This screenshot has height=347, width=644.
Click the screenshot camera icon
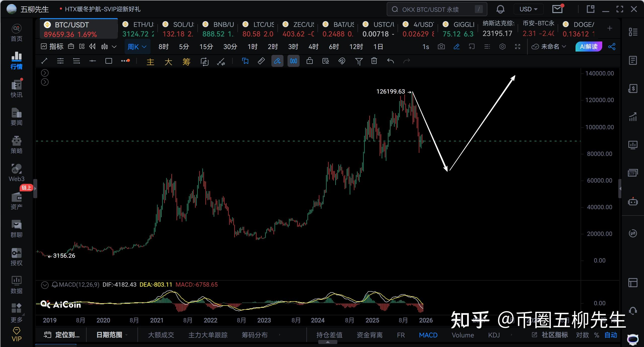tap(441, 47)
